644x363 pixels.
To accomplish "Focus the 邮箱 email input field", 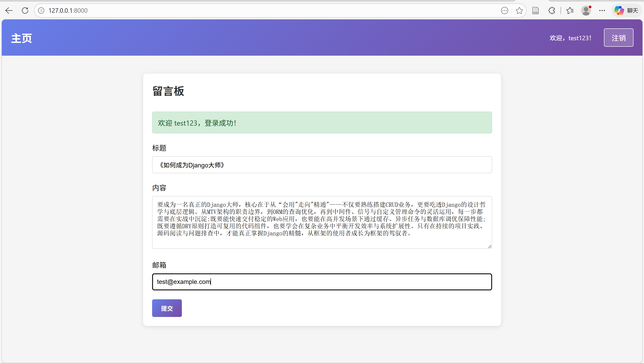I will 322,282.
